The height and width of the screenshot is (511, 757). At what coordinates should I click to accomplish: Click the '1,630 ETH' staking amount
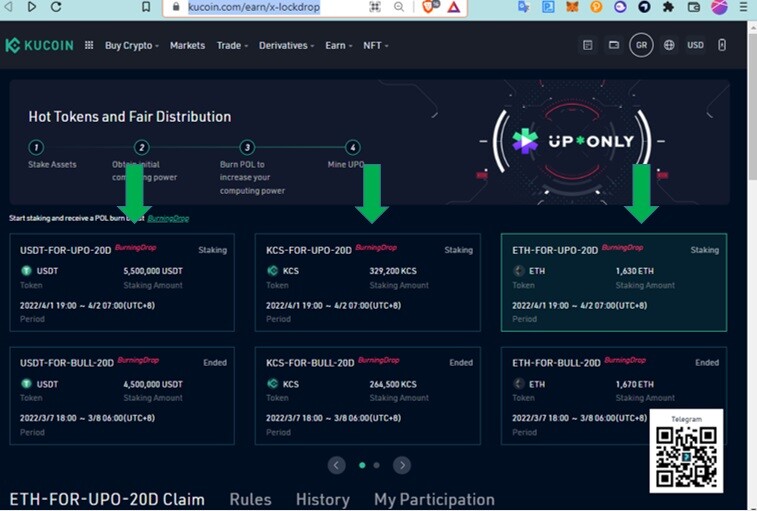635,271
